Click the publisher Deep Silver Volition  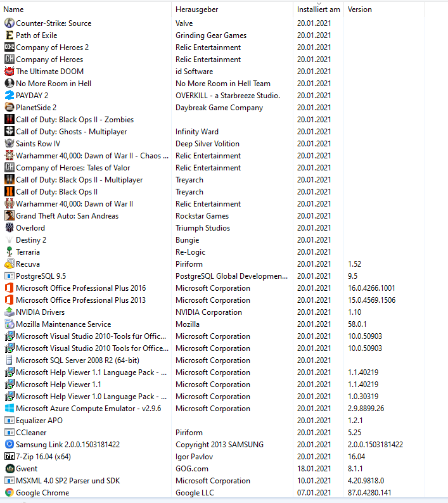coord(207,143)
